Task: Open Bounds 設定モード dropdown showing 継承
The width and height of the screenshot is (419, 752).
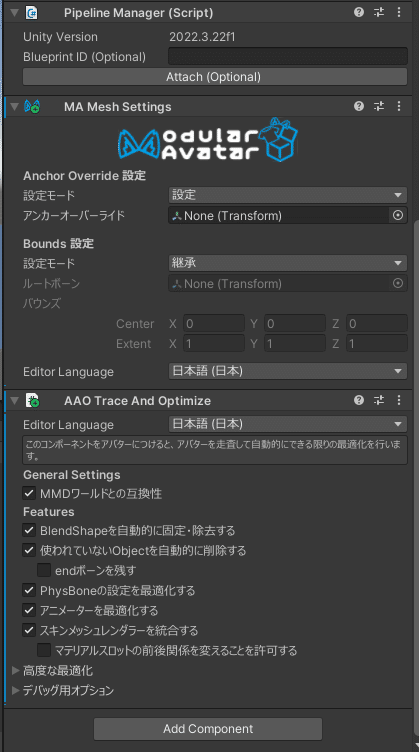Action: [x=288, y=263]
